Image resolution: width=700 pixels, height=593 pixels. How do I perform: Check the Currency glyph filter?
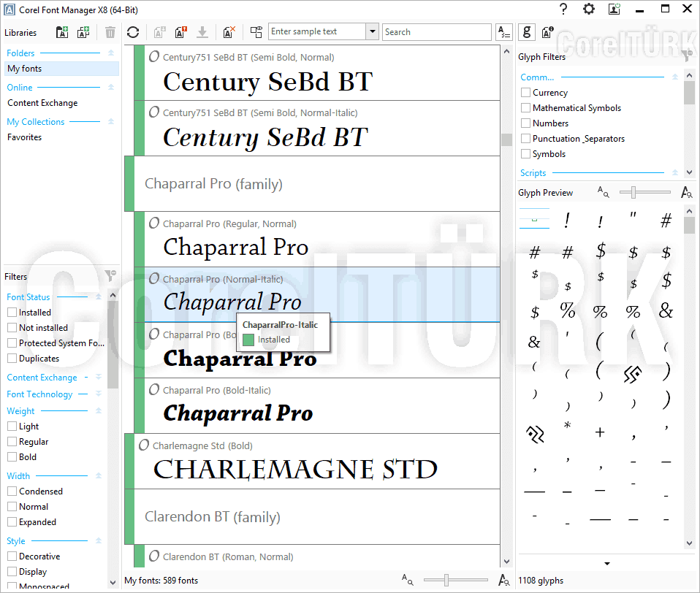coord(526,92)
